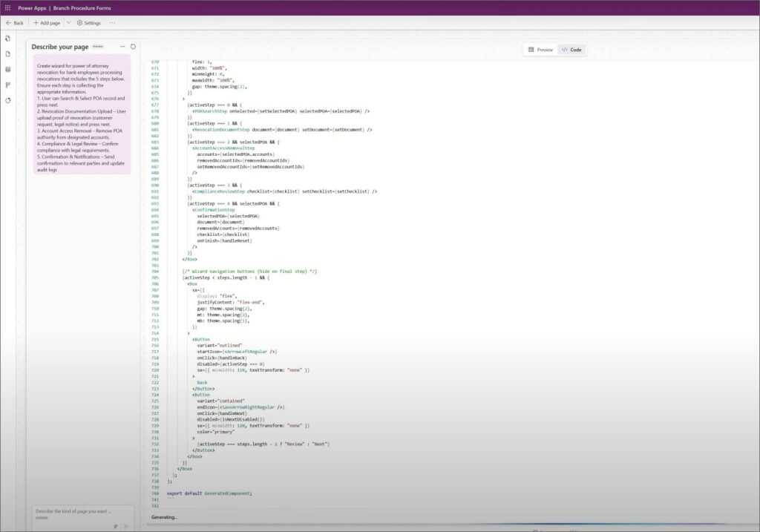Image resolution: width=760 pixels, height=532 pixels.
Task: Click the POASearchStep code line
Action: tap(281, 111)
